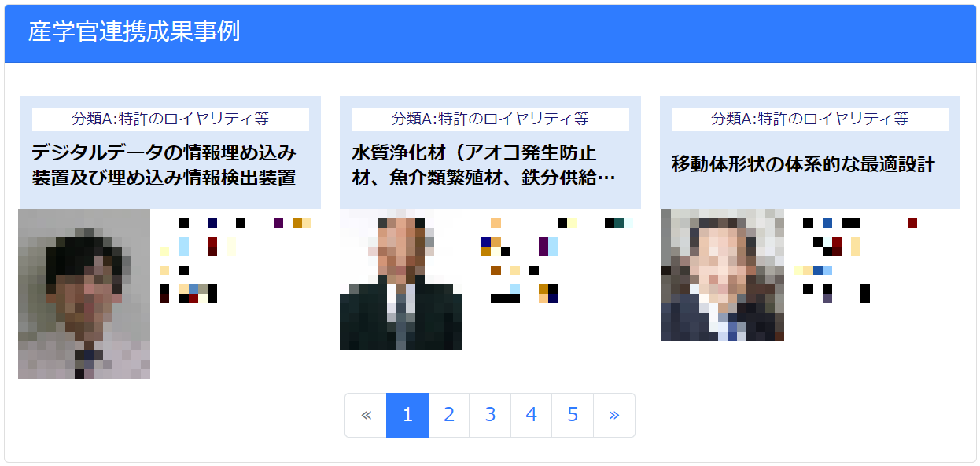Click 分類A category label on third card

(810, 119)
